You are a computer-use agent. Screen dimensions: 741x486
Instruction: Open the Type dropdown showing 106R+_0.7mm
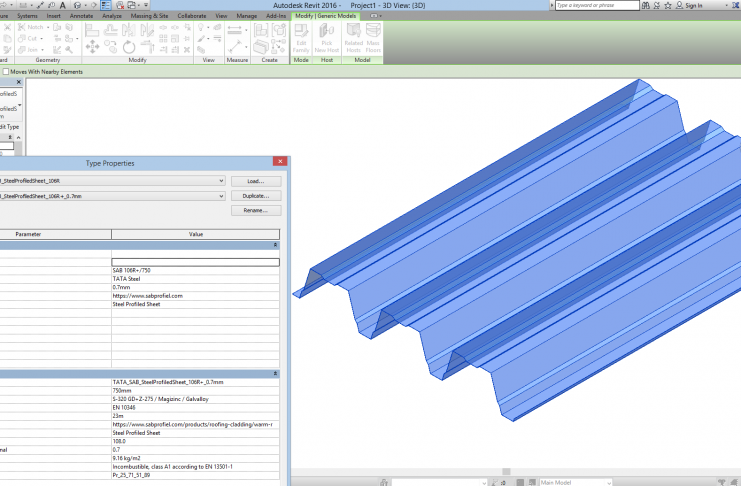[x=220, y=196]
